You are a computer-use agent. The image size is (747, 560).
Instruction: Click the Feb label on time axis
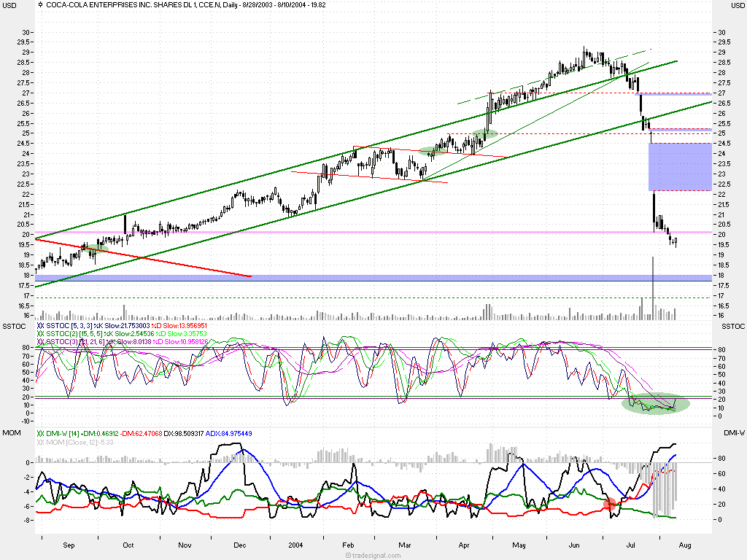coord(348,545)
